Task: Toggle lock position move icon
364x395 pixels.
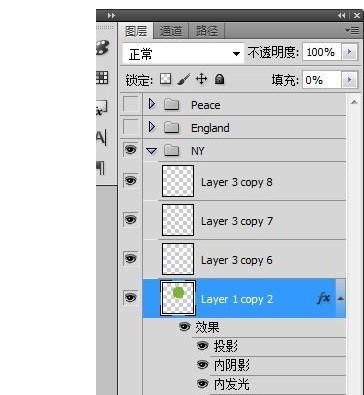Action: click(x=201, y=79)
